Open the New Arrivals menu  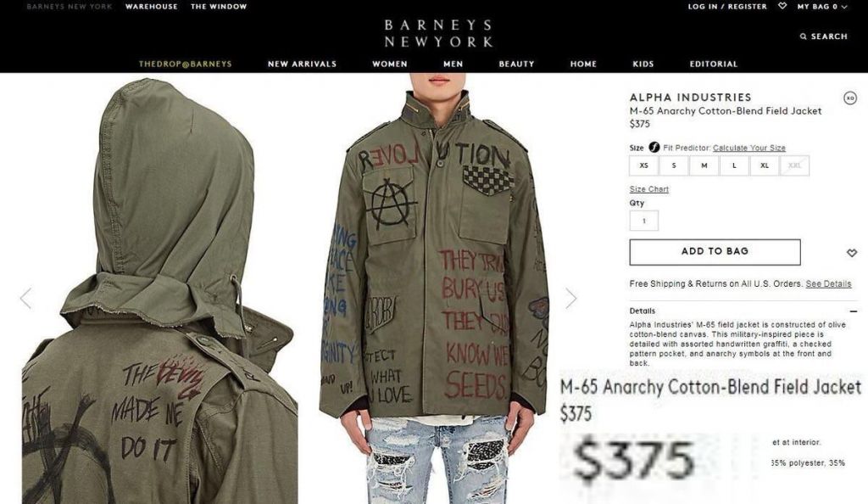pyautogui.click(x=303, y=64)
